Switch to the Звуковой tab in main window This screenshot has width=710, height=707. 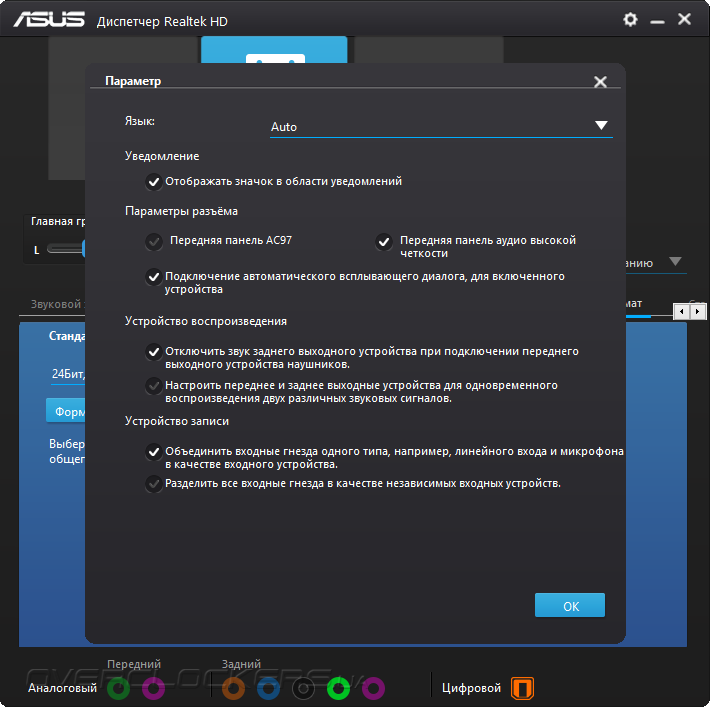tap(56, 304)
